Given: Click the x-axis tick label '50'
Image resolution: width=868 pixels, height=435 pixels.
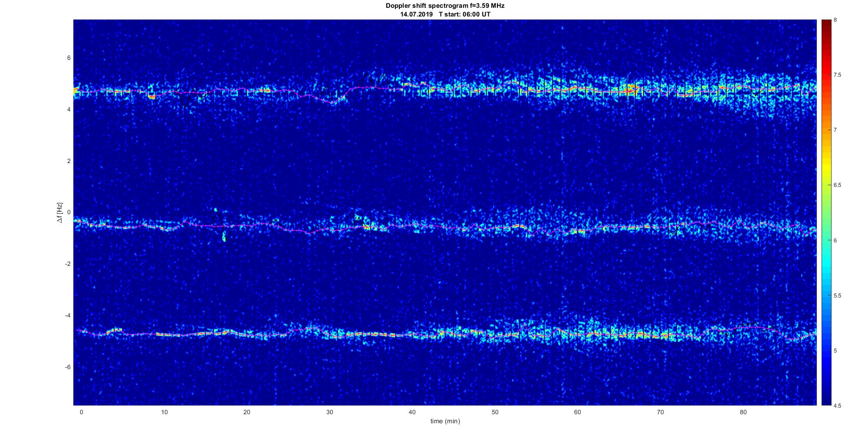Looking at the screenshot, I should pos(495,412).
